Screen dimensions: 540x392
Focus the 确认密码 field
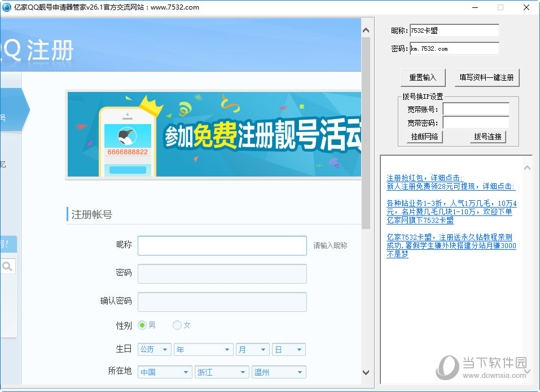tap(222, 302)
